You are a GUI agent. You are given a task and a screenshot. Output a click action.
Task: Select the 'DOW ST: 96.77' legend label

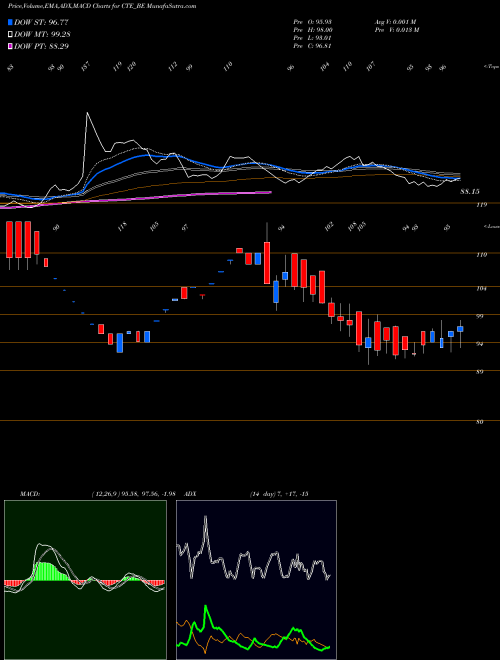coord(41,22)
